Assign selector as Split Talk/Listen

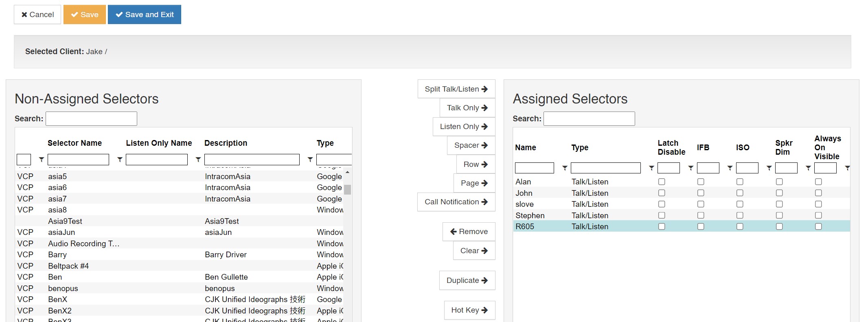[x=456, y=89]
